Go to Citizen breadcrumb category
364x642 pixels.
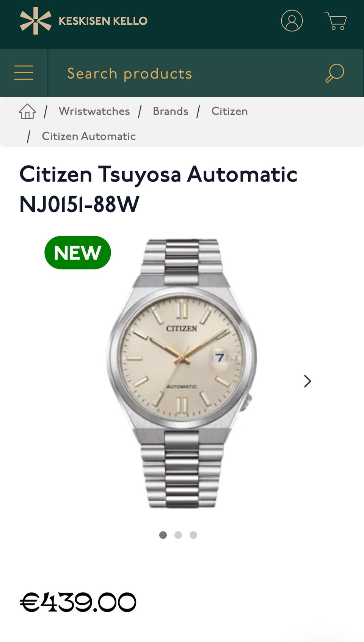coord(229,111)
